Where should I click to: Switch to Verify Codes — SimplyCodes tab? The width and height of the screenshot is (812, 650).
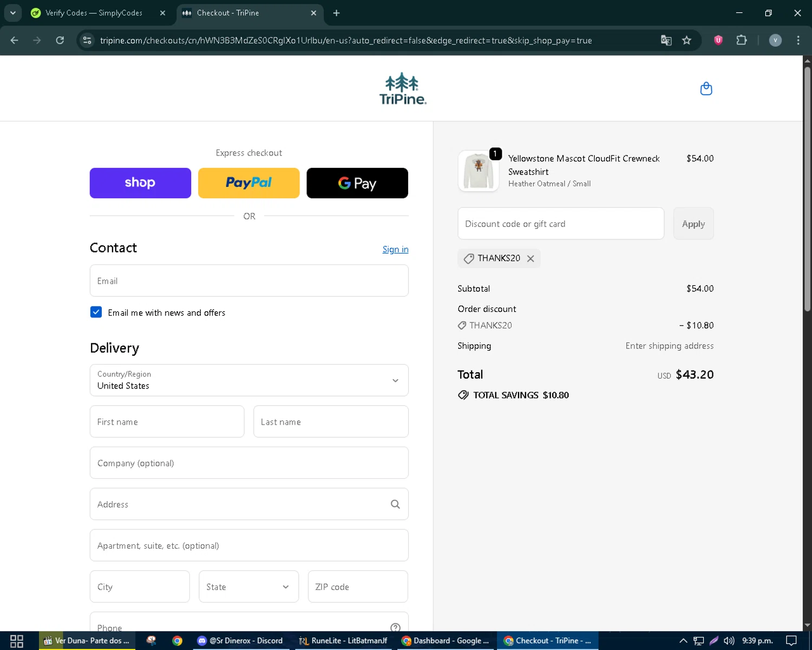(x=94, y=13)
